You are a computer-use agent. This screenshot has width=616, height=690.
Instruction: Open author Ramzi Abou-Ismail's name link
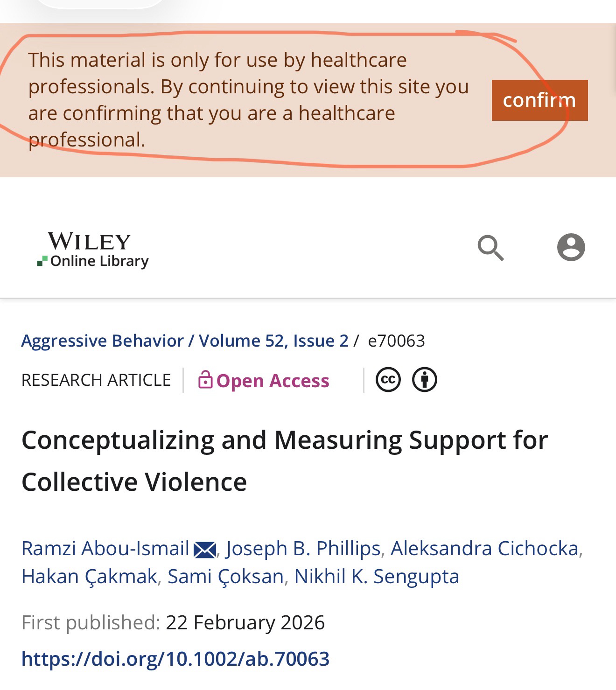point(105,549)
